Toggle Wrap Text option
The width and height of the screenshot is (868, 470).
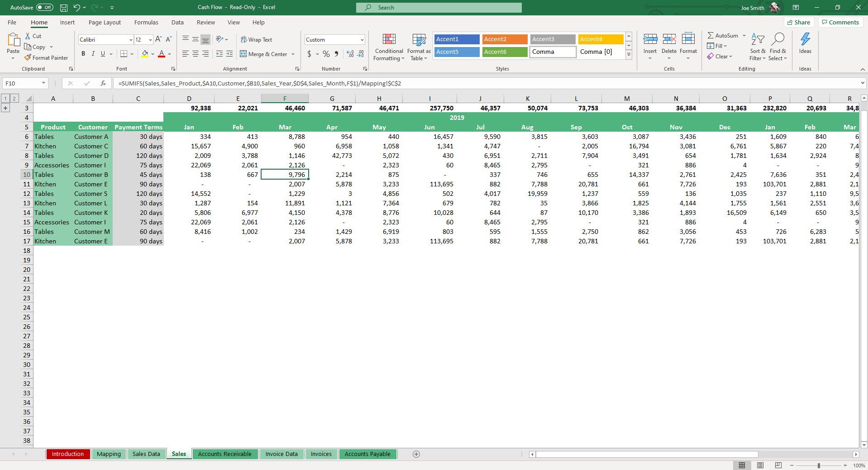click(256, 40)
